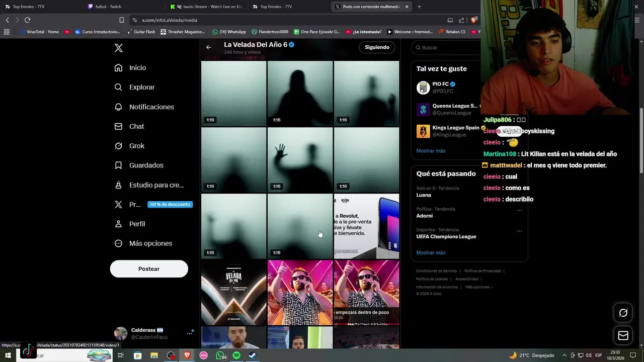The image size is (644, 362).
Task: Click the bookmark icon in toolbar
Action: [x=121, y=20]
